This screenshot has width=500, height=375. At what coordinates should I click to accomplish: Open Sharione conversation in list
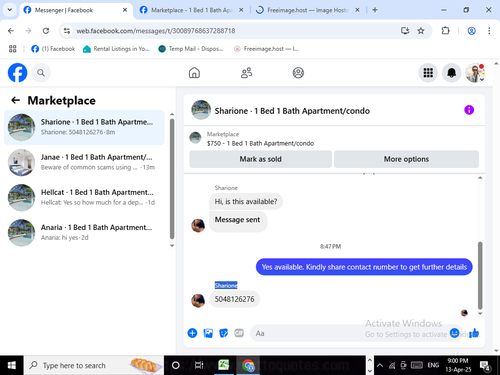click(84, 127)
